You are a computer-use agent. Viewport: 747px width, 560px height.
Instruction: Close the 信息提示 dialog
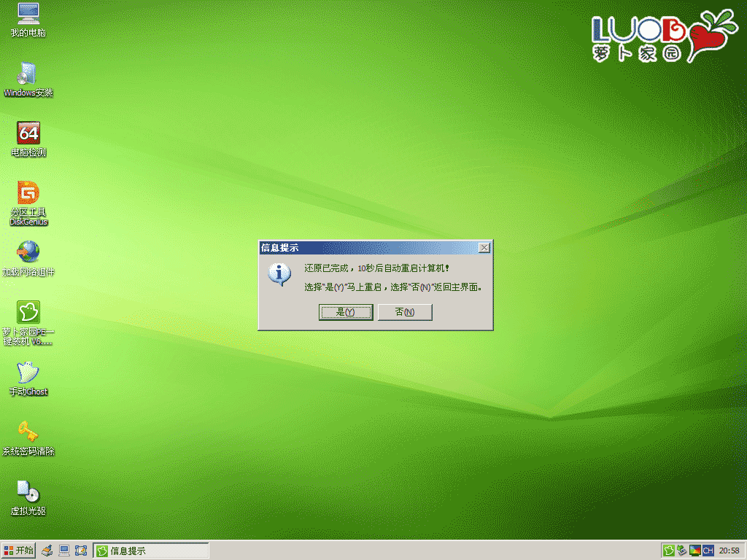pyautogui.click(x=484, y=248)
